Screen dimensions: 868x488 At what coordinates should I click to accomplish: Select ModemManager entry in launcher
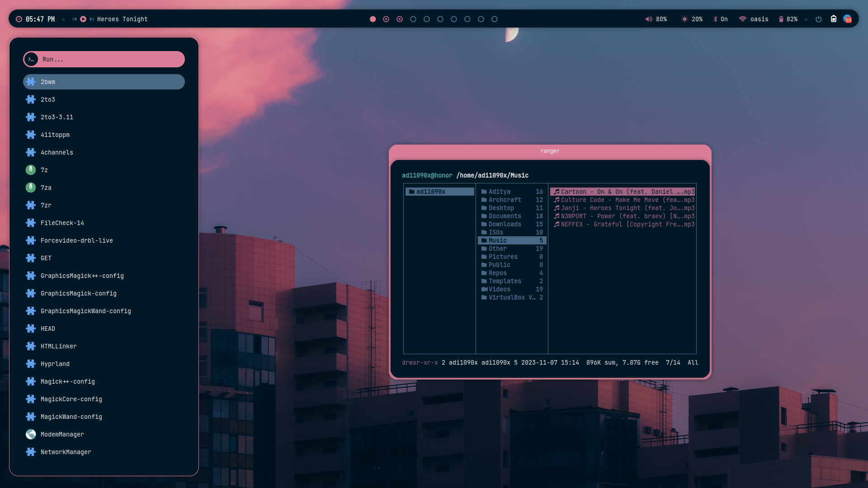coord(62,434)
